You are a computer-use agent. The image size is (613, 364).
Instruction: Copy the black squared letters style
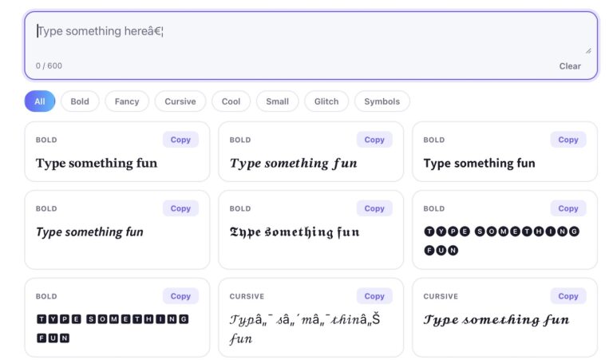click(x=180, y=296)
